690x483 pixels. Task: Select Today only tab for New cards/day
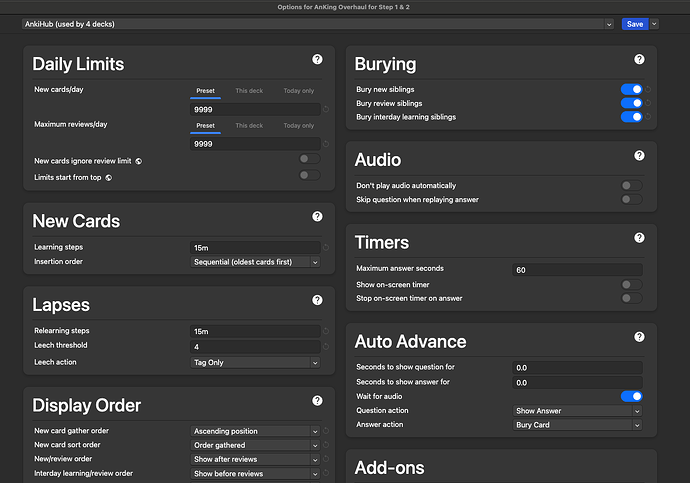pyautogui.click(x=299, y=91)
